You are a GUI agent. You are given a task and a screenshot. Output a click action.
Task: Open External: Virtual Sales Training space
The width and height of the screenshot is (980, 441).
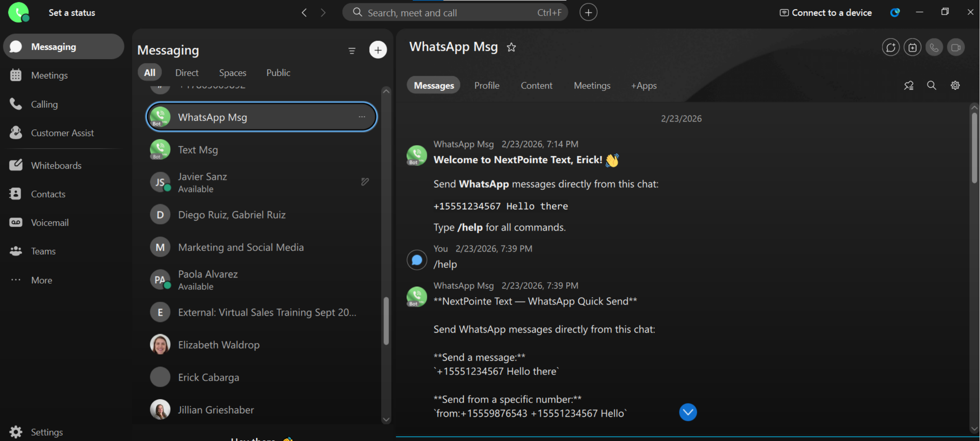tap(261, 312)
